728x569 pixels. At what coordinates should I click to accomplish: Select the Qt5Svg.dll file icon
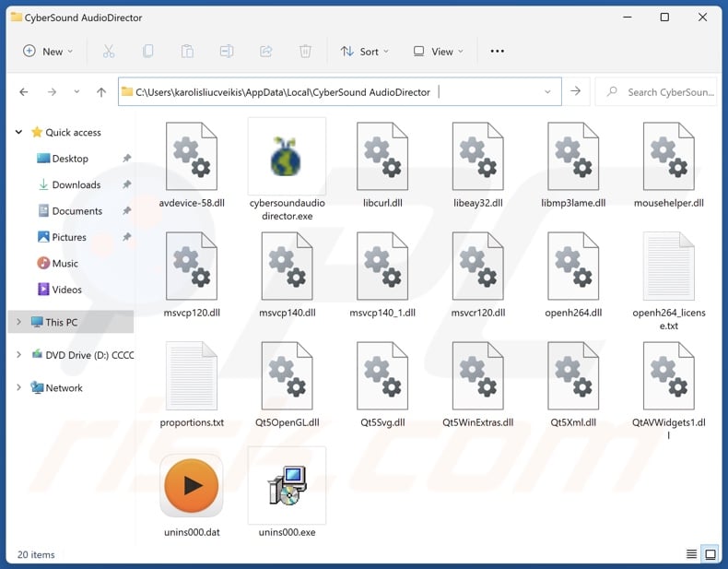[382, 375]
